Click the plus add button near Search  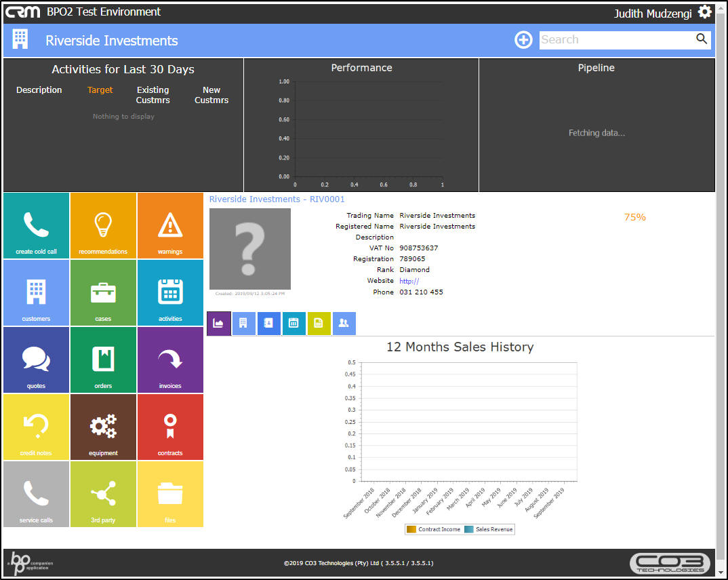[523, 40]
